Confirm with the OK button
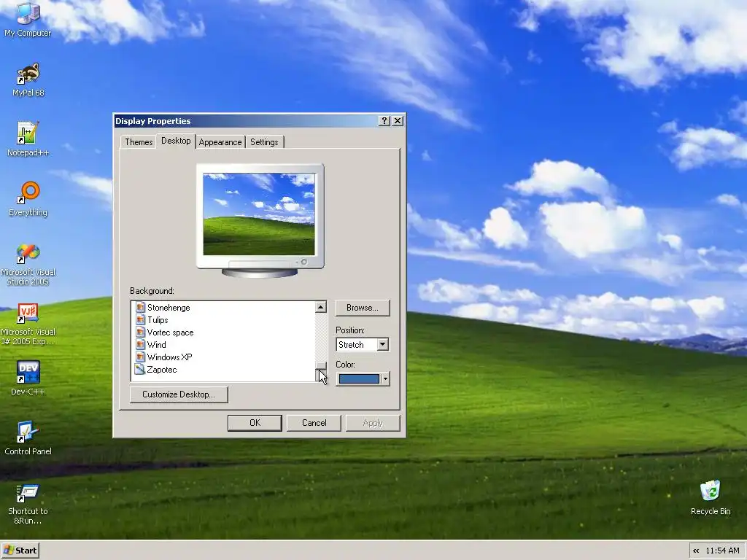Image resolution: width=747 pixels, height=560 pixels. (x=255, y=423)
